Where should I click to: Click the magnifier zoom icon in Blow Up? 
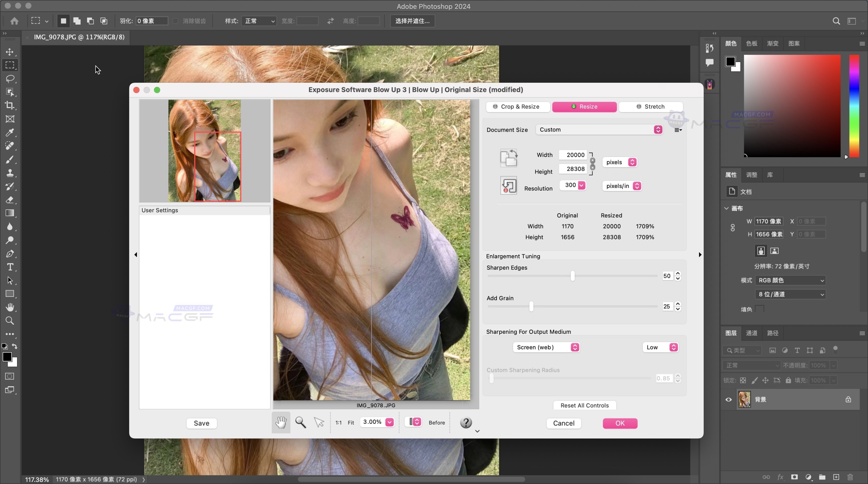pos(300,422)
